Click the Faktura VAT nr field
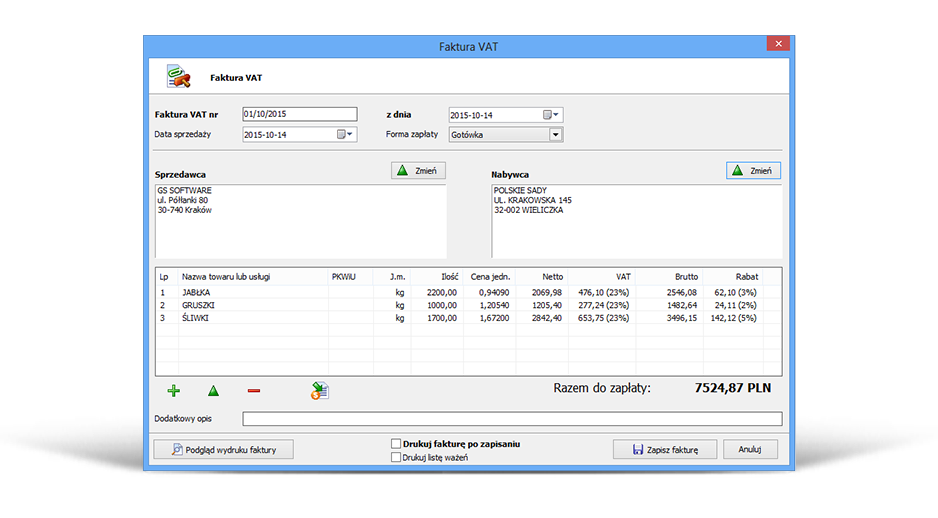Screen dimensions: 938x518 298,114
